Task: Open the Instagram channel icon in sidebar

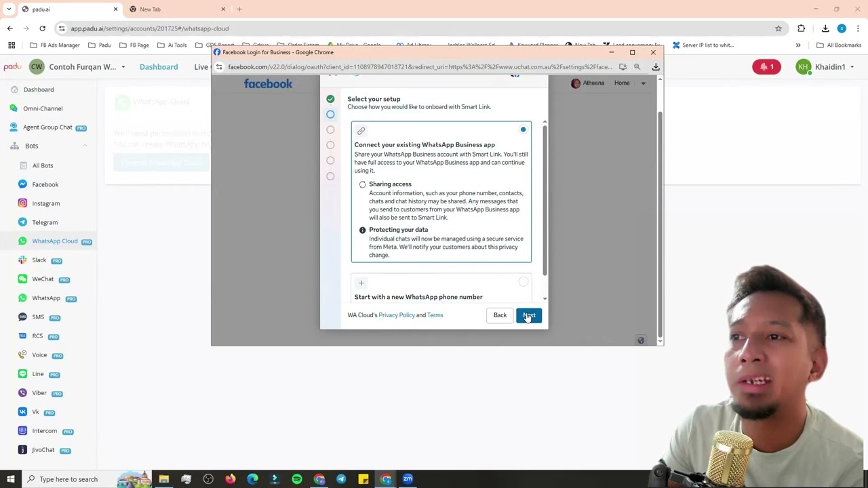Action: point(22,203)
